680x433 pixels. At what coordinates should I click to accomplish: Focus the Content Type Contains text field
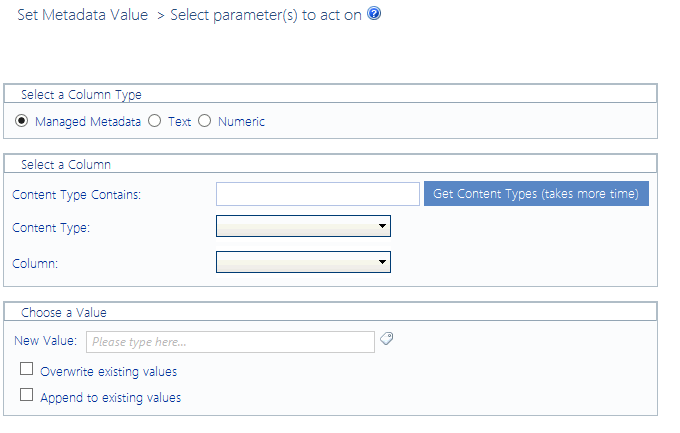[317, 194]
